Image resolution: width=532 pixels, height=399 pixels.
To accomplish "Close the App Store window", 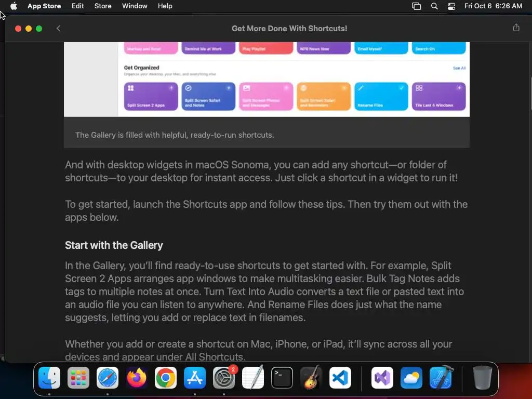I will pyautogui.click(x=18, y=29).
